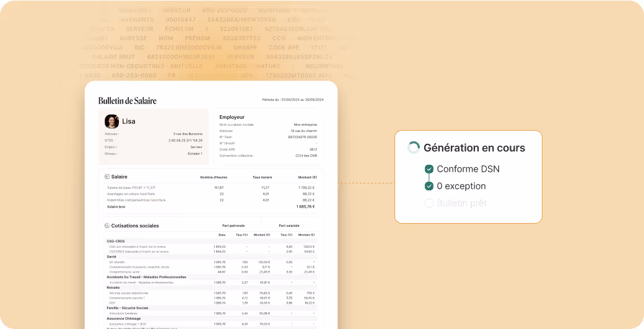Viewport: 644px width, 329px height.
Task: Click the Famille - Sécurité Sociale heading
Action: click(128, 308)
